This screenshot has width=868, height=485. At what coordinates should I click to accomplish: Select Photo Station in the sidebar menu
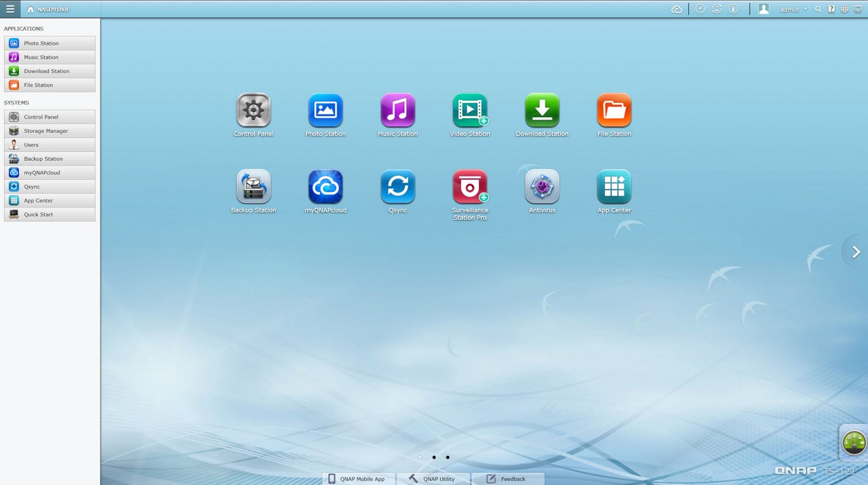coord(50,43)
